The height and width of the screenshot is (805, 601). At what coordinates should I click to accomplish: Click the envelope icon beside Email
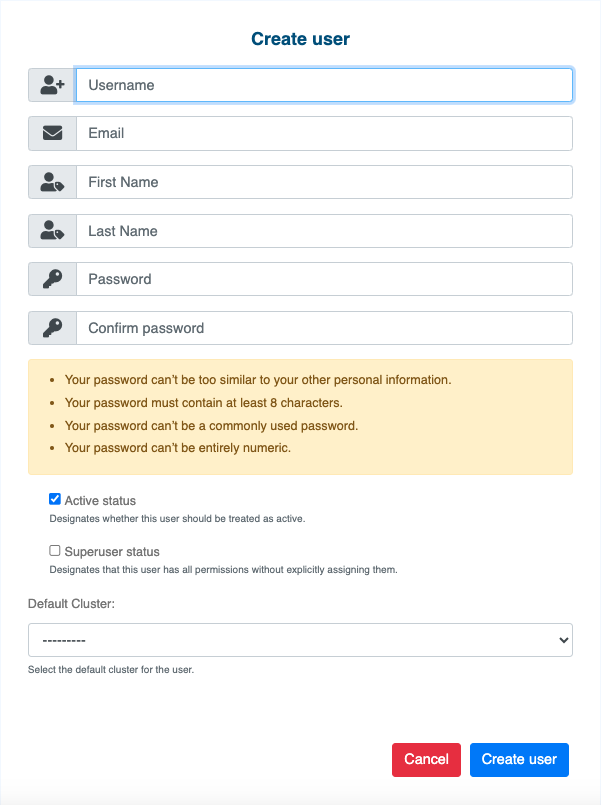coord(52,134)
